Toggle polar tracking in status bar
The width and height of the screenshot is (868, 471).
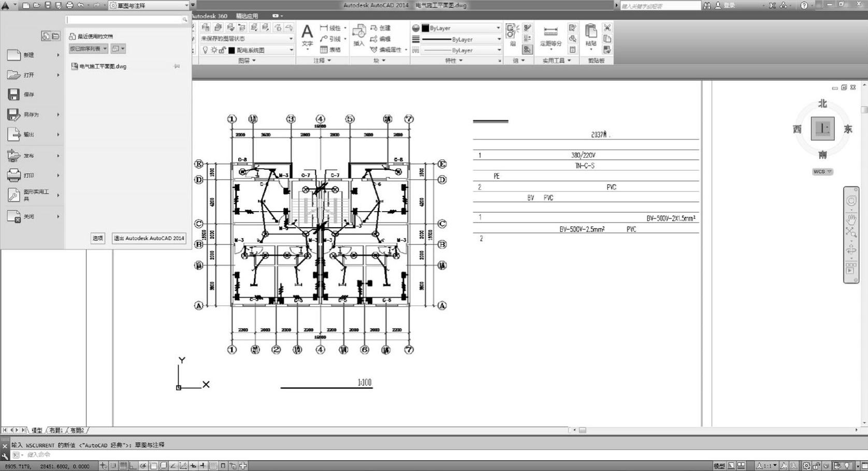143,466
